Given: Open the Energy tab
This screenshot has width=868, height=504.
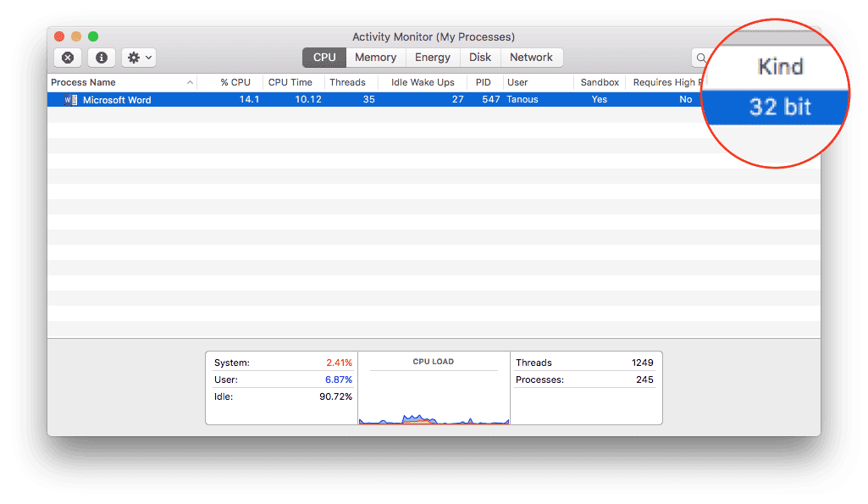Looking at the screenshot, I should point(433,58).
